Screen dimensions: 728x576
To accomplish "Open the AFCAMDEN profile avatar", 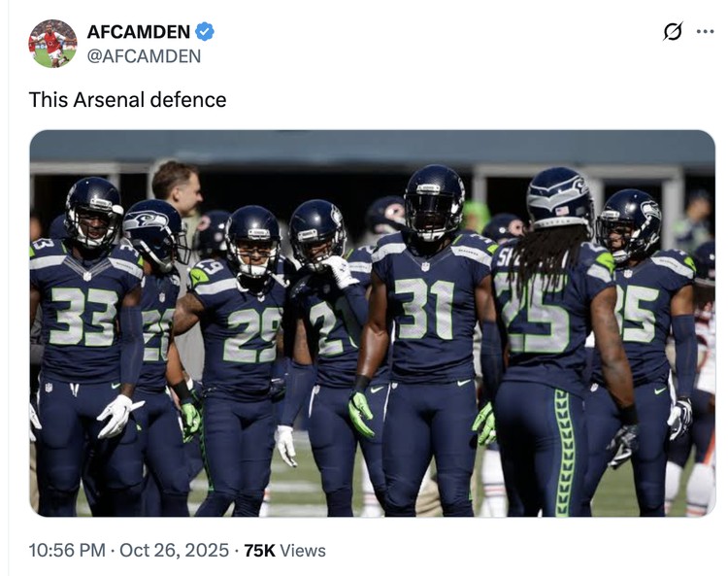I will click(52, 43).
